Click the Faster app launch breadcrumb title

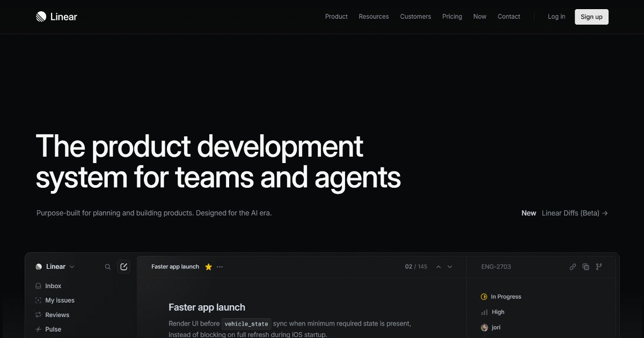pos(175,267)
